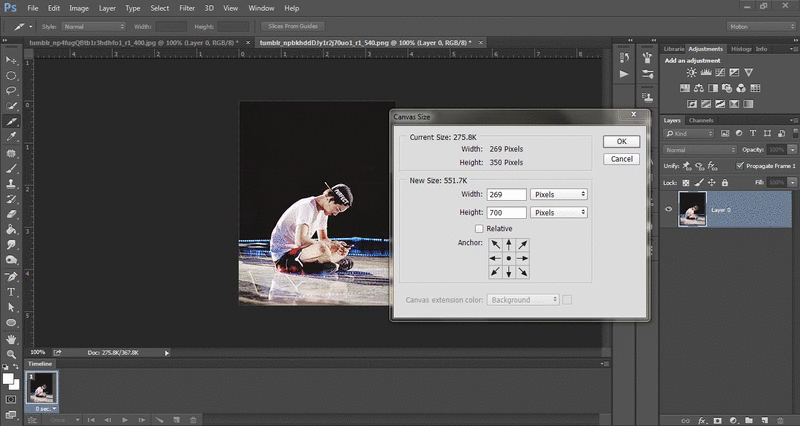800x426 pixels.
Task: Switch to the Channels tab
Action: (701, 120)
